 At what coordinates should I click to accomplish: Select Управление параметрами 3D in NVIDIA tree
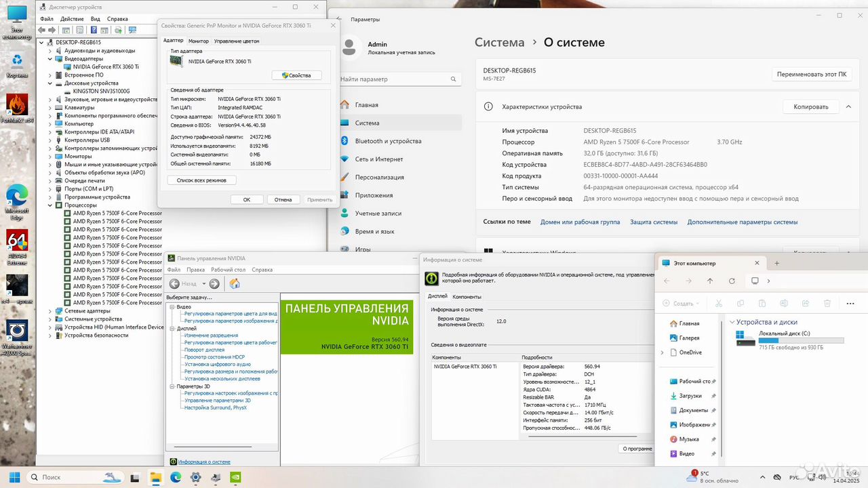[218, 401]
